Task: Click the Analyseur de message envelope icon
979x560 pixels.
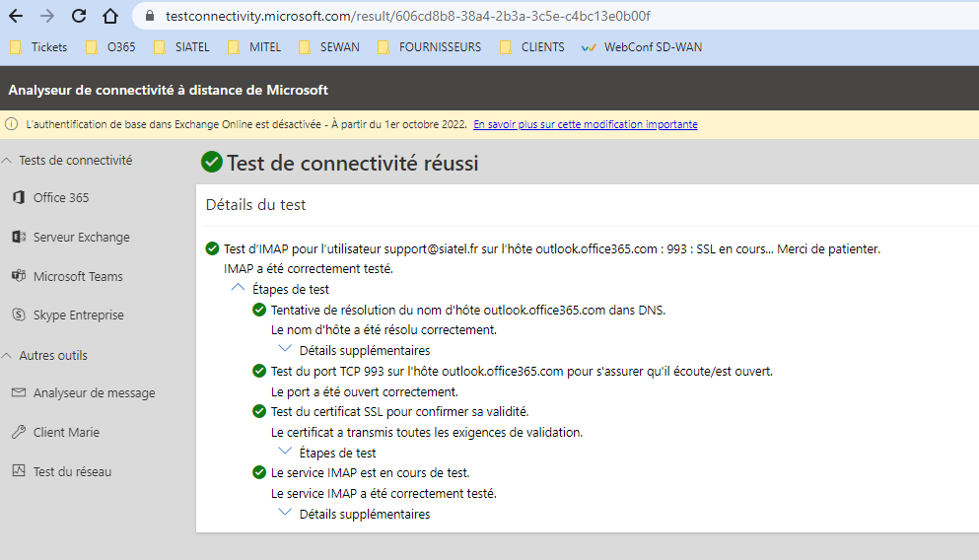Action: pos(19,392)
